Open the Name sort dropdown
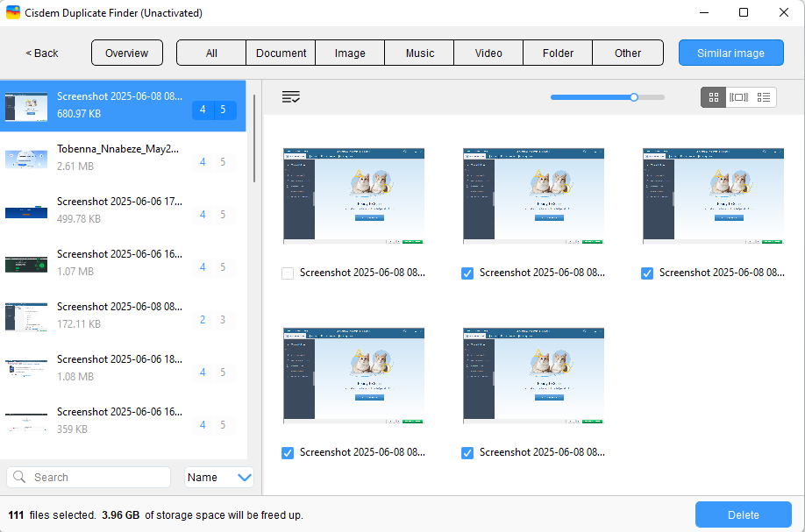805x532 pixels. [218, 477]
